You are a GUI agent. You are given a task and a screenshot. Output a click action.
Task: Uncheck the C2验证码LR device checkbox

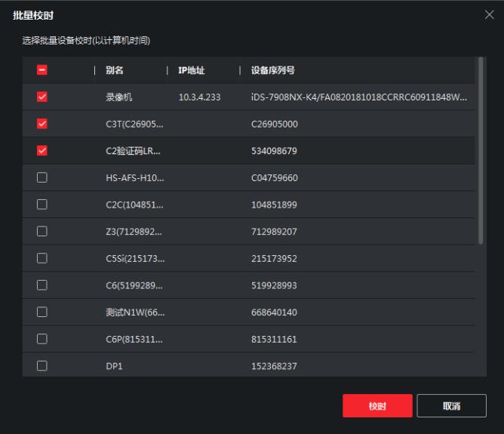point(41,151)
